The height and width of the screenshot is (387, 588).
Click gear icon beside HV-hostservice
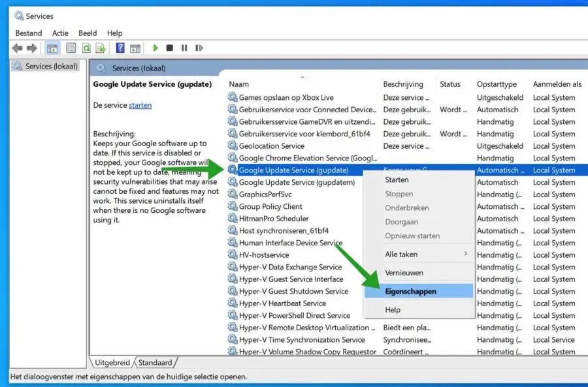pos(233,255)
